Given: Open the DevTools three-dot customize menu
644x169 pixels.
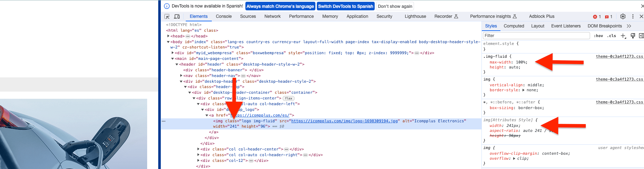Looking at the screenshot, I should click(633, 16).
